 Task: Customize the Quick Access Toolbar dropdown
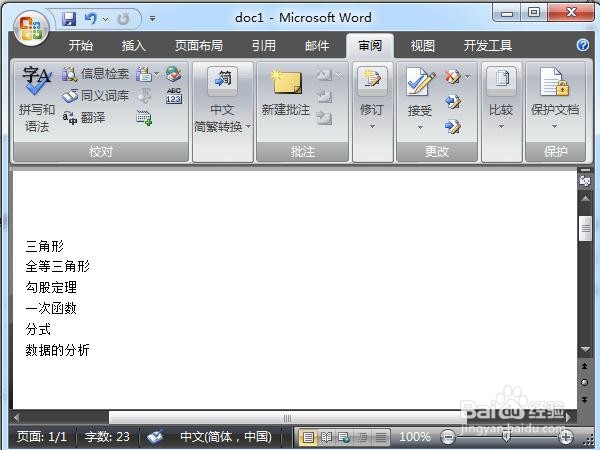click(x=152, y=18)
